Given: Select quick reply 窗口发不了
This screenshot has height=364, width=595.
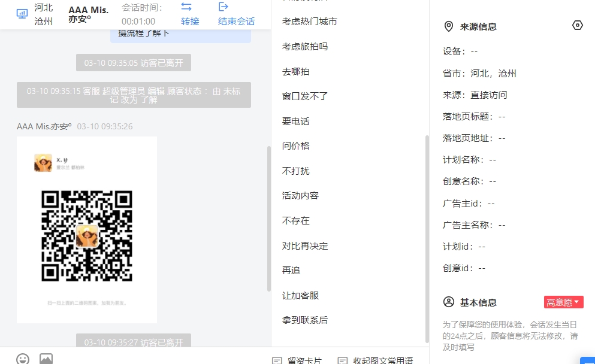Looking at the screenshot, I should 305,96.
